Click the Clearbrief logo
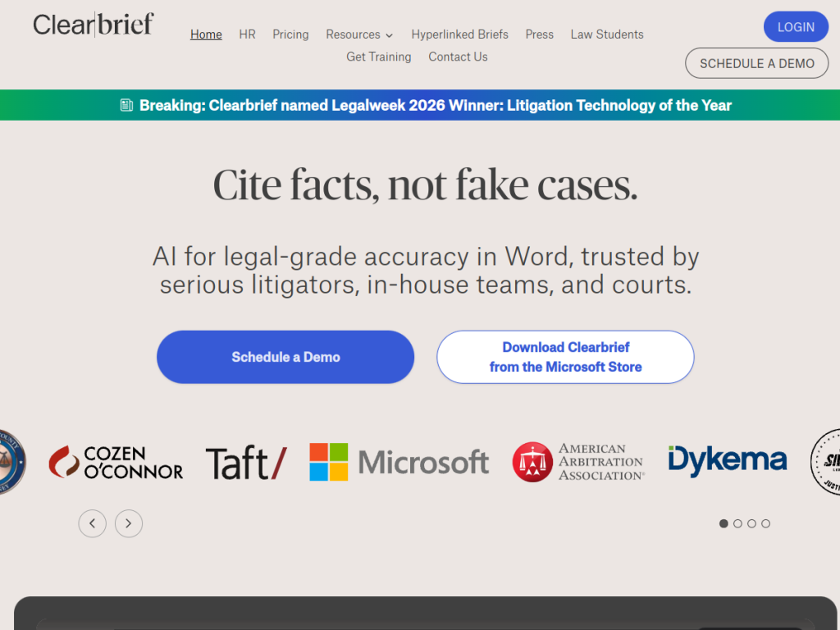The image size is (840, 630). tap(94, 25)
